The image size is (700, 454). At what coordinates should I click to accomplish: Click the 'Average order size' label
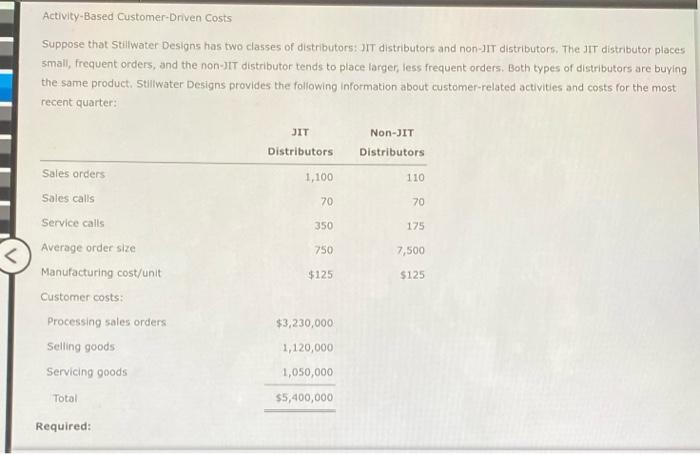pos(88,248)
